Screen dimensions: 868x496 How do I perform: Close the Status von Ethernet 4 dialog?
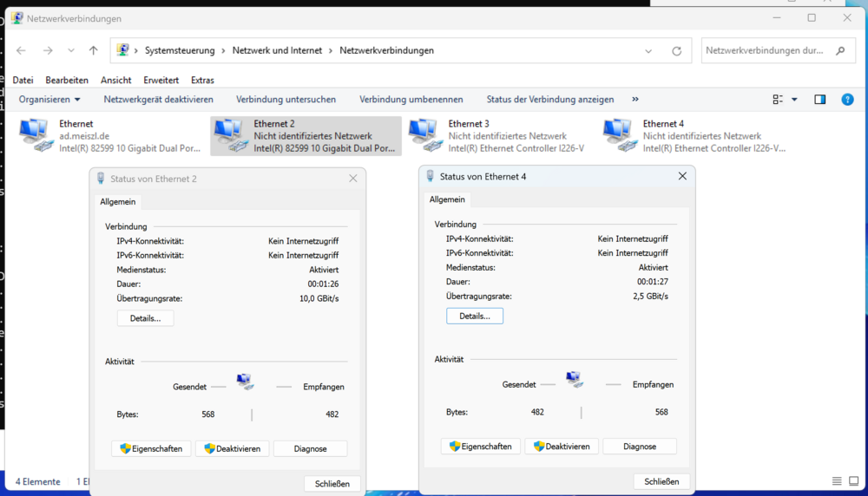pyautogui.click(x=682, y=176)
